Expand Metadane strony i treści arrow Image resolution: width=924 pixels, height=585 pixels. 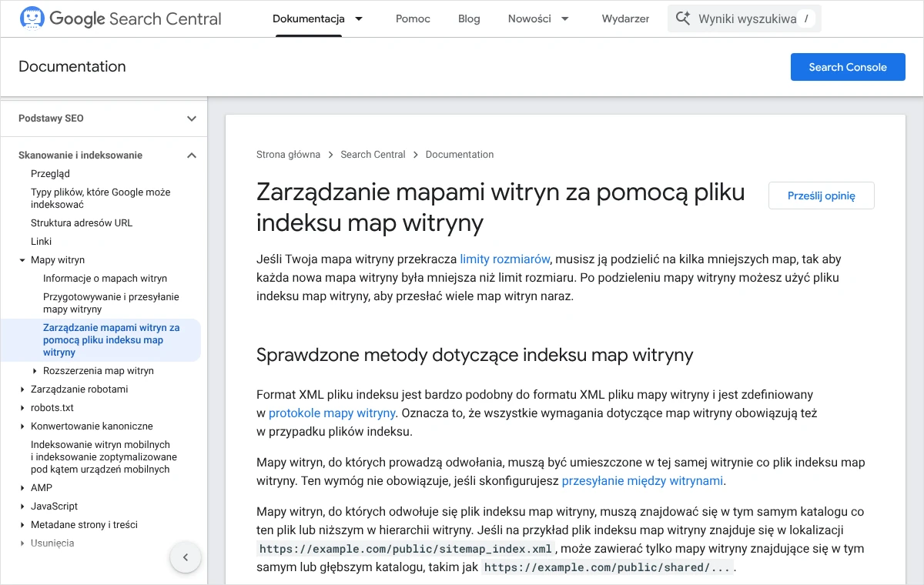(22, 525)
